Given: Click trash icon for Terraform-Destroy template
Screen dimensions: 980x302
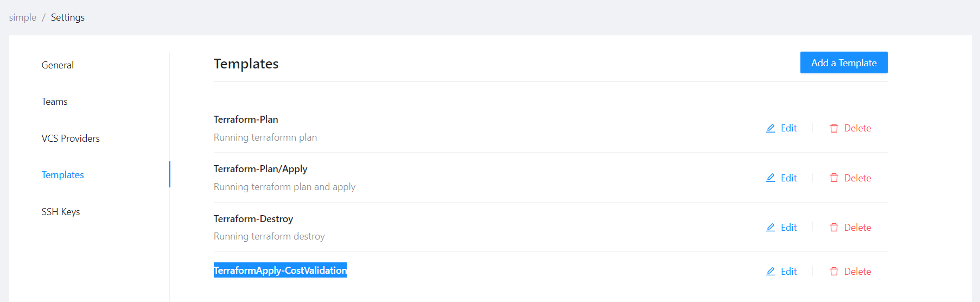Looking at the screenshot, I should (834, 228).
